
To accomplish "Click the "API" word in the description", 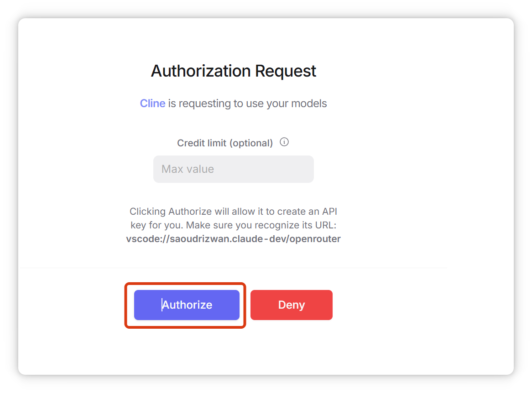I will (x=328, y=212).
